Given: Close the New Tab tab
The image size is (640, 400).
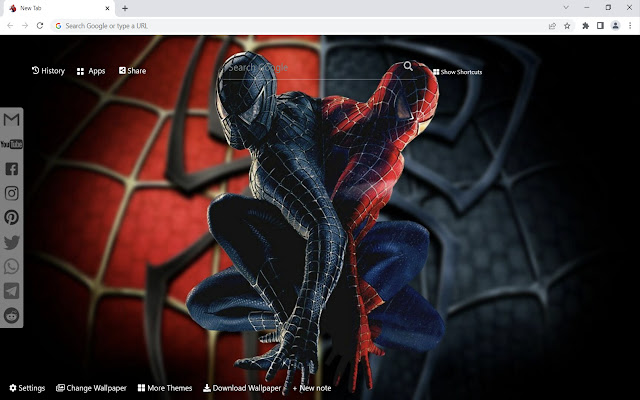Looking at the screenshot, I should pos(107,8).
